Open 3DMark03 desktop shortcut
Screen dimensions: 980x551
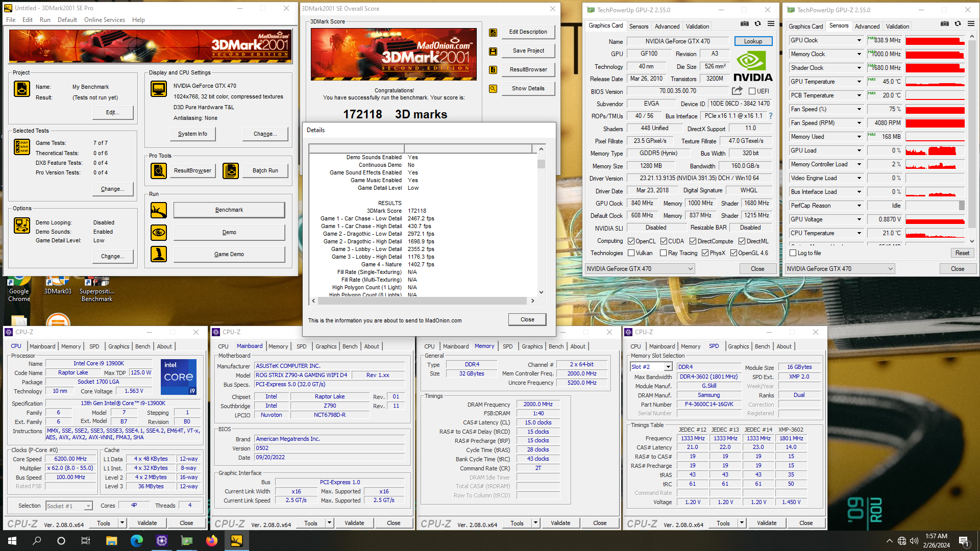click(58, 286)
